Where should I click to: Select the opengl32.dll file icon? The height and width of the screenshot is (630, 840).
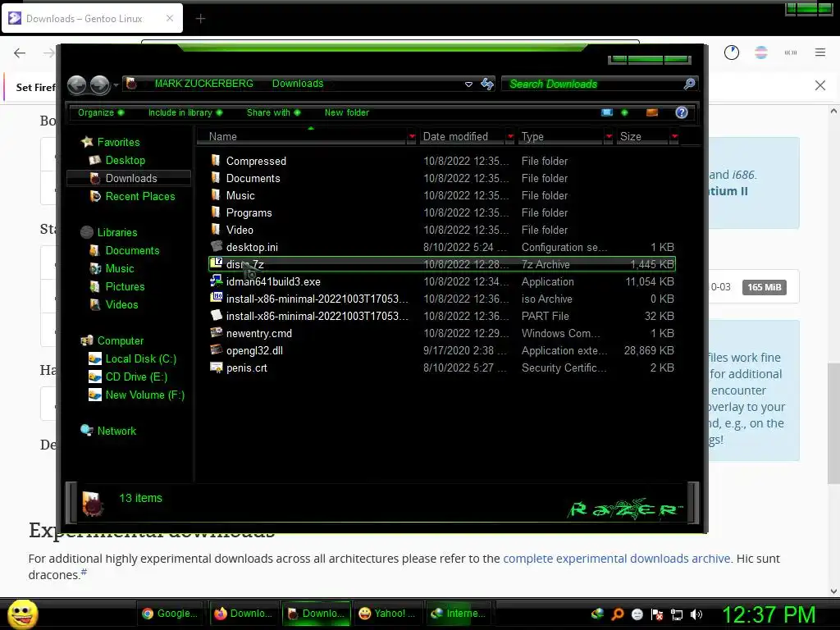(x=216, y=349)
